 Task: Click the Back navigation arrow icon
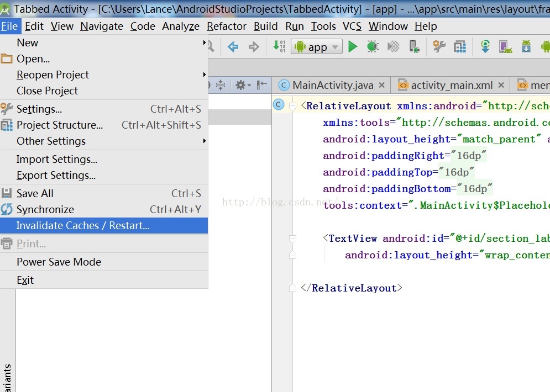coord(233,46)
